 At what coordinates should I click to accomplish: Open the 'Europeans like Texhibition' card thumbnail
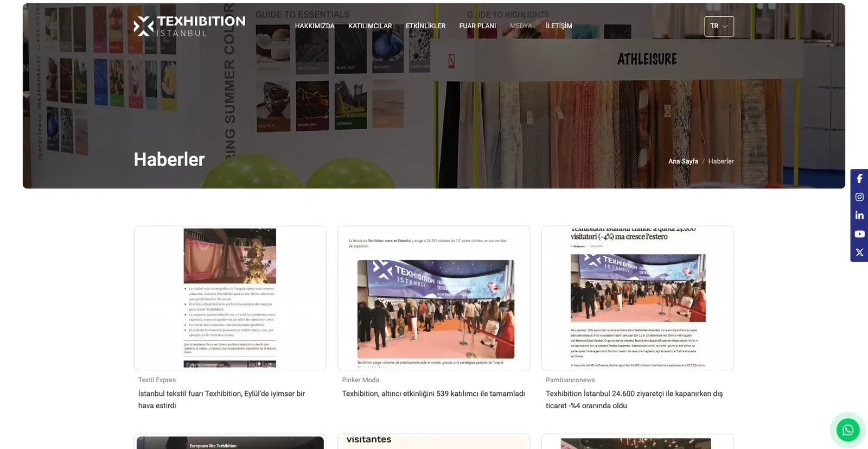(230, 442)
